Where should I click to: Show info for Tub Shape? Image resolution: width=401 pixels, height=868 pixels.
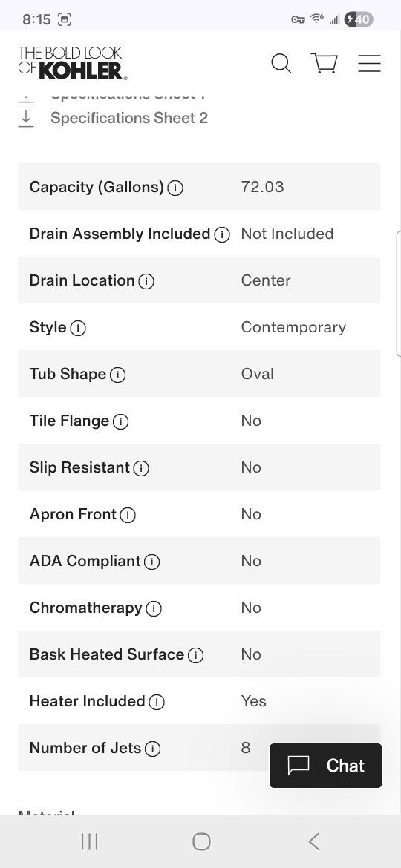118,375
